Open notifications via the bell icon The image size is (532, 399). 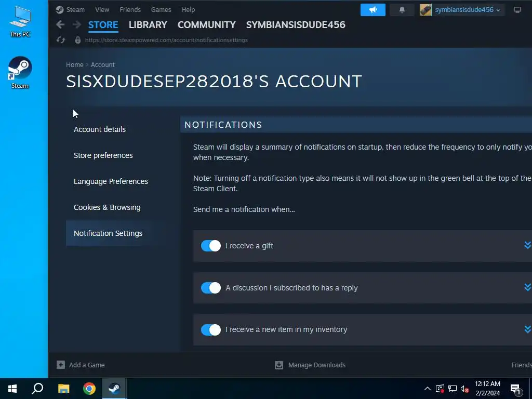pyautogui.click(x=402, y=10)
